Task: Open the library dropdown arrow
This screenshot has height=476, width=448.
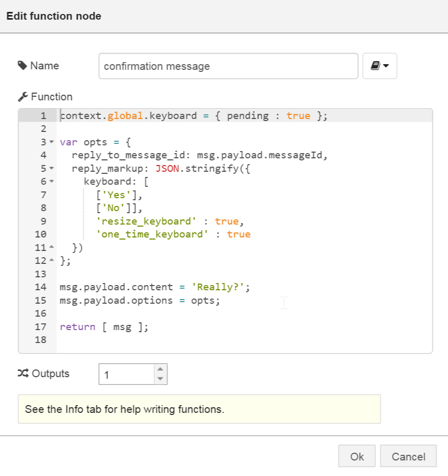Action: 385,66
